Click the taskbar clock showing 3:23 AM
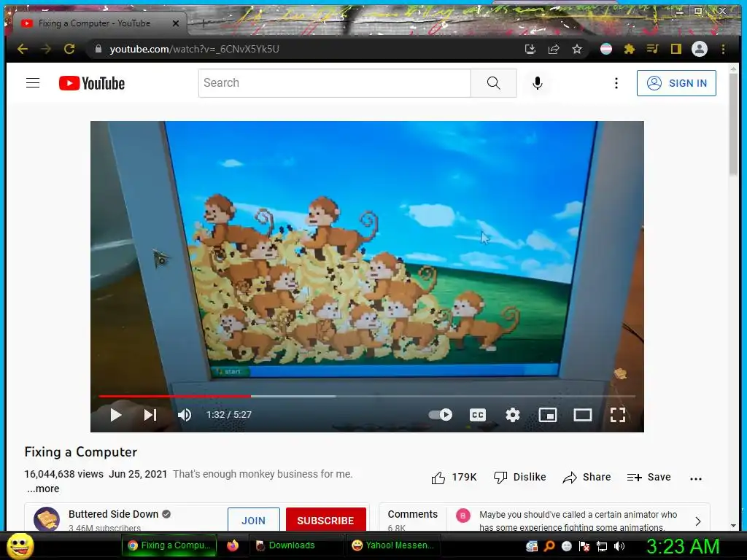 click(x=683, y=546)
